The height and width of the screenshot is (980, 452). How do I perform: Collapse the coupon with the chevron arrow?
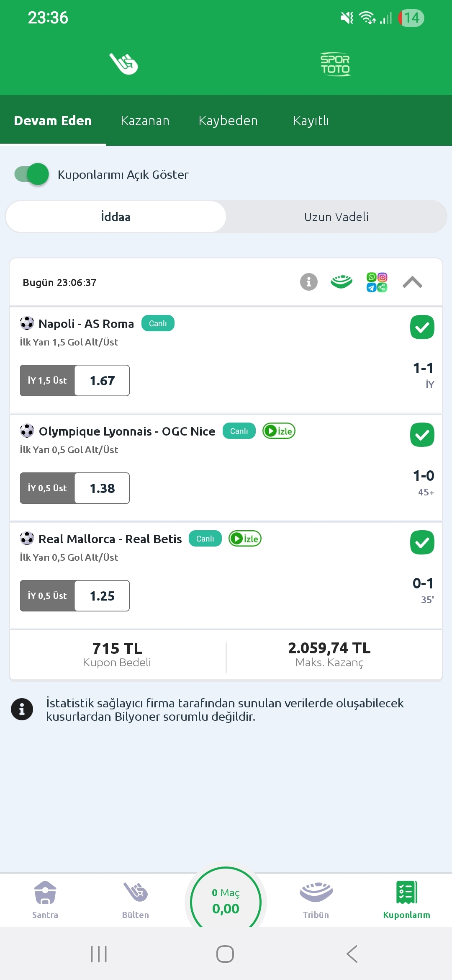click(x=412, y=282)
